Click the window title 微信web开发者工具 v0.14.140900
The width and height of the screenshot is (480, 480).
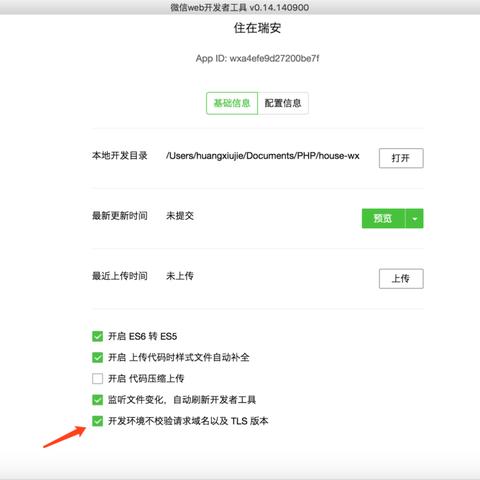pyautogui.click(x=240, y=7)
